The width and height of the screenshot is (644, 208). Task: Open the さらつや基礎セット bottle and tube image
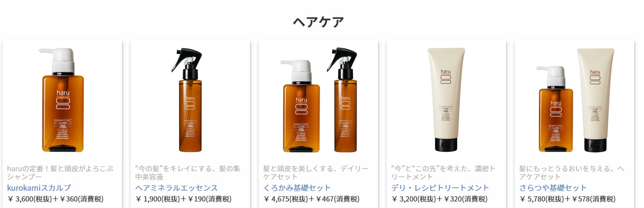[x=574, y=100]
